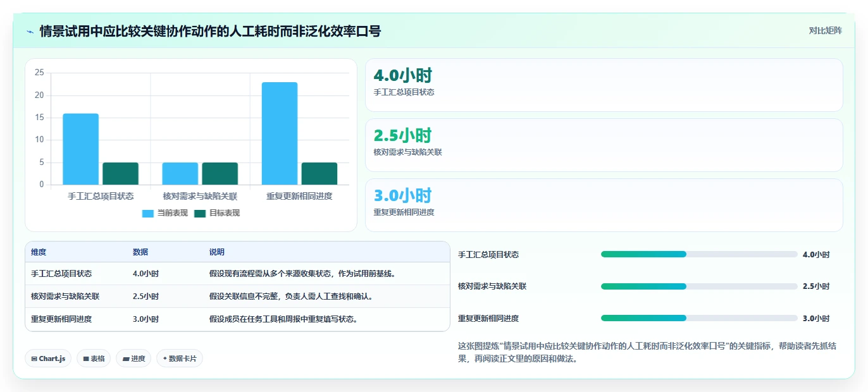This screenshot has width=868, height=392.
Task: Click the 2.5小时 table cell
Action: click(146, 297)
